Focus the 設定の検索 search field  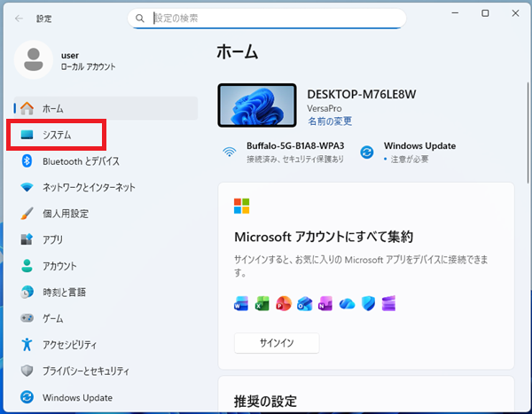267,19
